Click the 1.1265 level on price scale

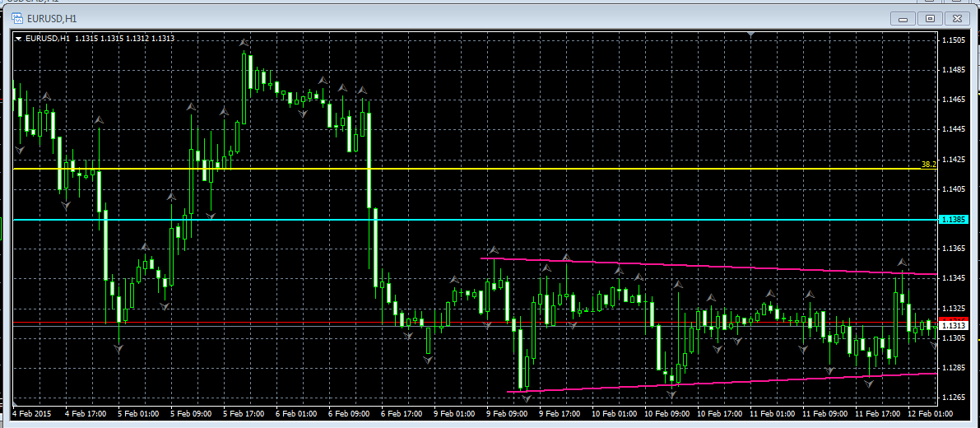click(x=953, y=398)
